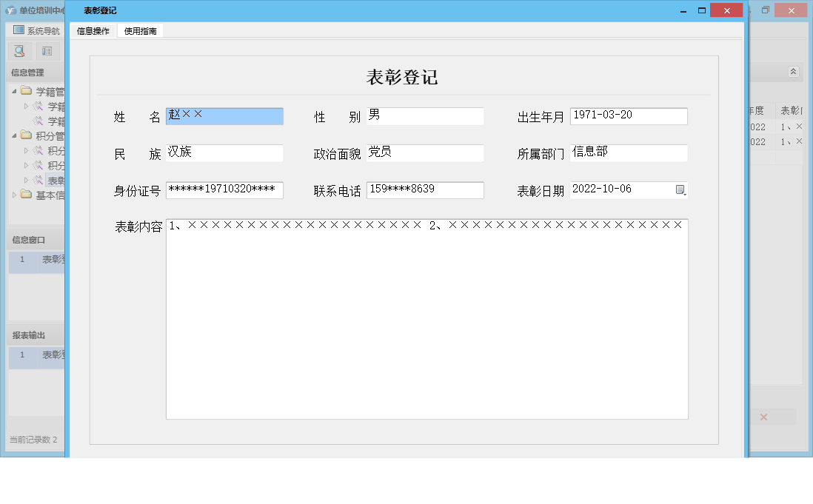Select the search magnifier icon in the sidebar toolbar
This screenshot has height=504, width=813.
coord(19,51)
